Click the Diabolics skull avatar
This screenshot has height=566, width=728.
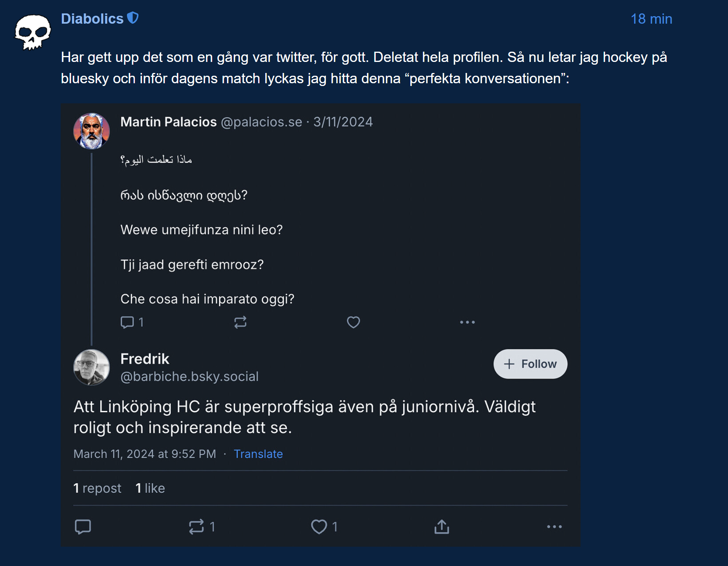pyautogui.click(x=33, y=32)
